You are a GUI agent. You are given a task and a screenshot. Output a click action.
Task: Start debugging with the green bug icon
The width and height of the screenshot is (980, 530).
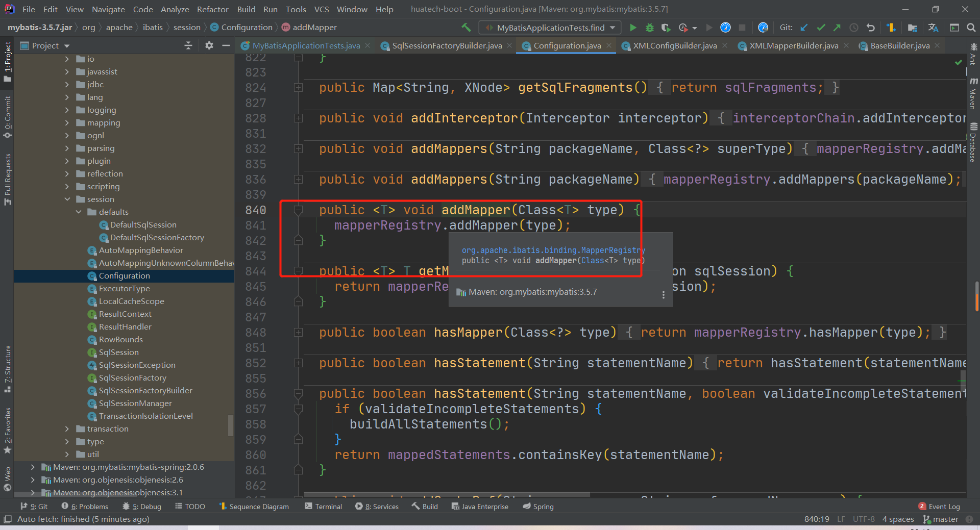click(x=649, y=28)
